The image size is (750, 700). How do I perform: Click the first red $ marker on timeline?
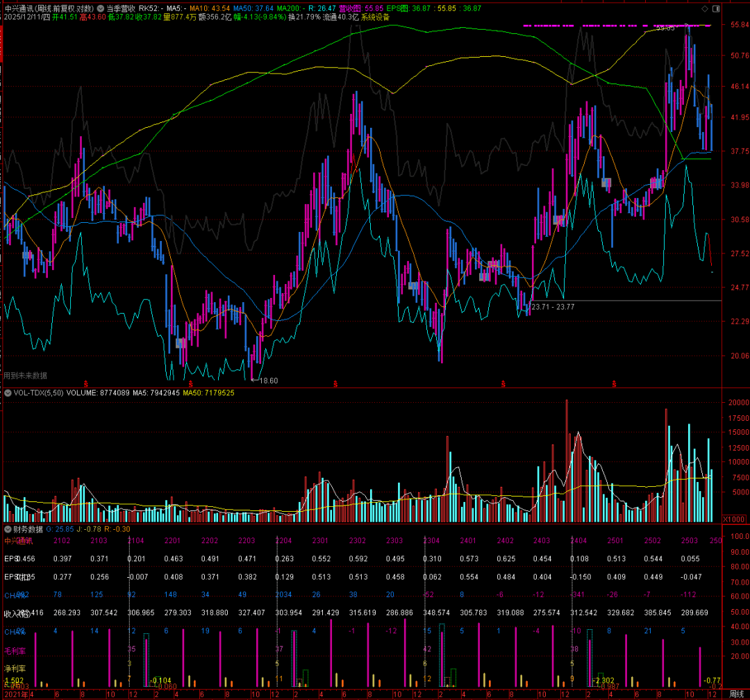(x=87, y=383)
